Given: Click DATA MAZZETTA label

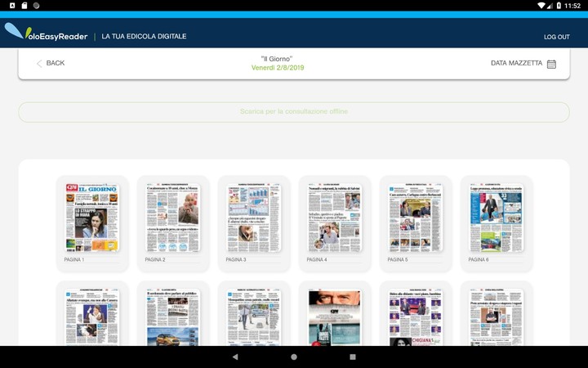Looking at the screenshot, I should [x=516, y=63].
